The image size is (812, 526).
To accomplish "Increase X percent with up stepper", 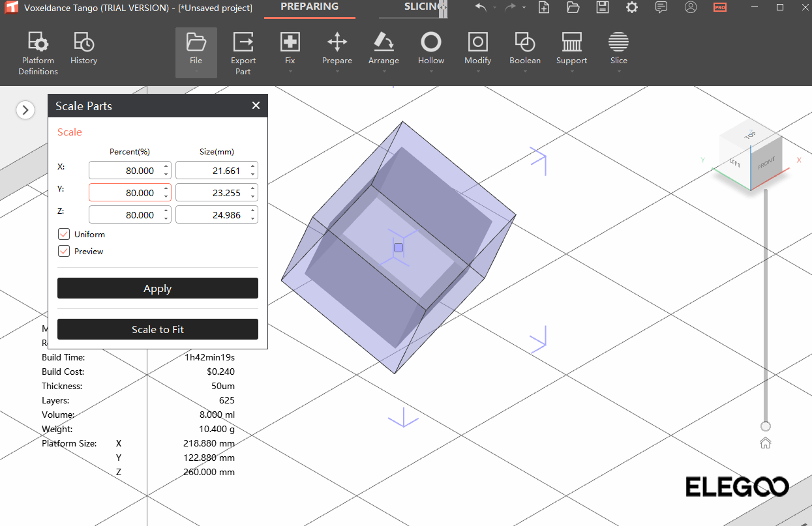I will pos(166,167).
